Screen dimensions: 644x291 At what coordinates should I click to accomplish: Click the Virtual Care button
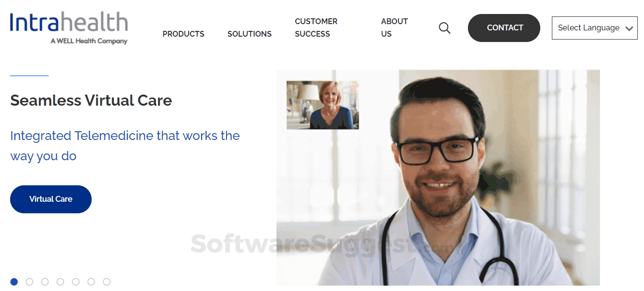(x=51, y=199)
